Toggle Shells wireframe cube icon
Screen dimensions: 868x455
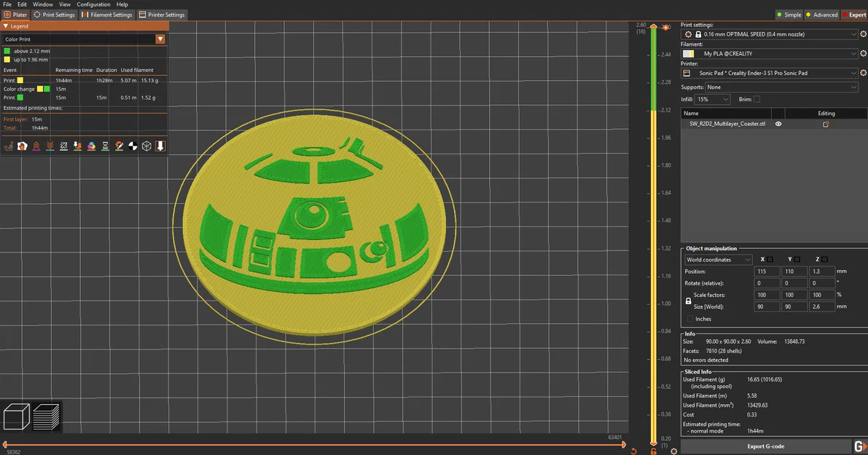pos(146,146)
